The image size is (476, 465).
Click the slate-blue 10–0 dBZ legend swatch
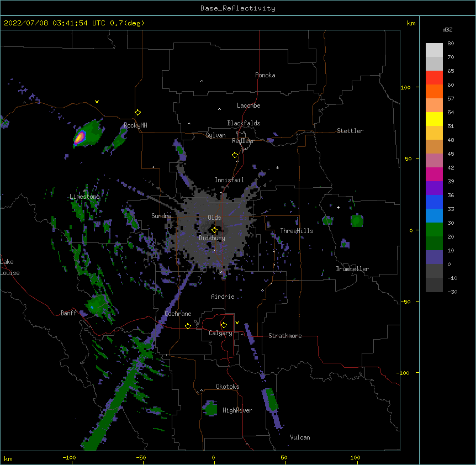tap(434, 257)
